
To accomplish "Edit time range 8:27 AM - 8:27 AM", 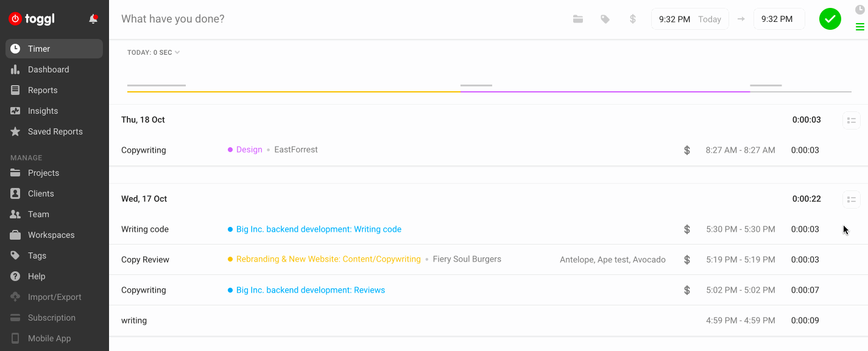I will pyautogui.click(x=740, y=150).
